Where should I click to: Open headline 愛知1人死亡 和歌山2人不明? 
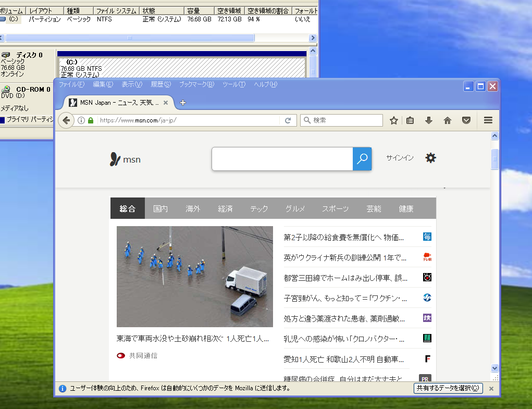(344, 359)
